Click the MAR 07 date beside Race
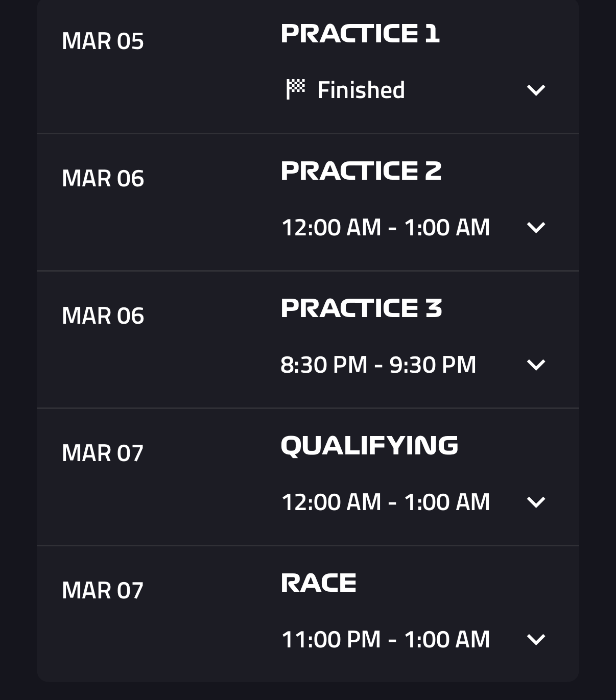Image resolution: width=616 pixels, height=700 pixels. click(103, 591)
